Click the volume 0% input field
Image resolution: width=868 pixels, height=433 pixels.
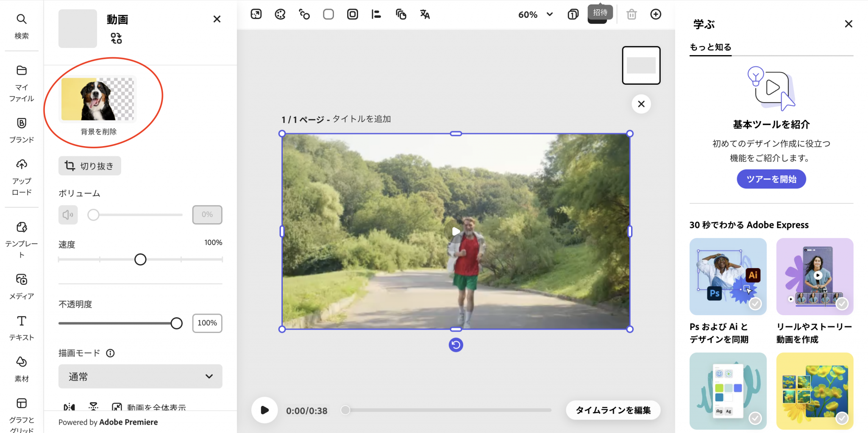click(207, 215)
